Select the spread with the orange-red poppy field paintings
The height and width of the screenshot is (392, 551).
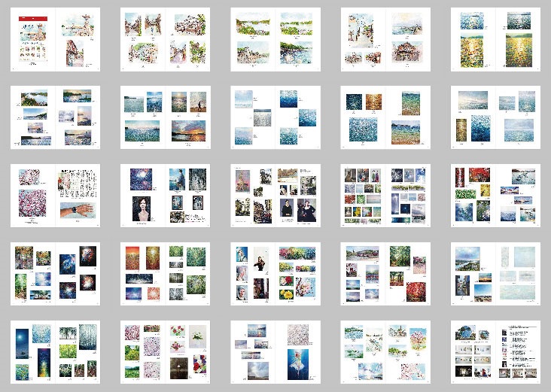[165, 274]
